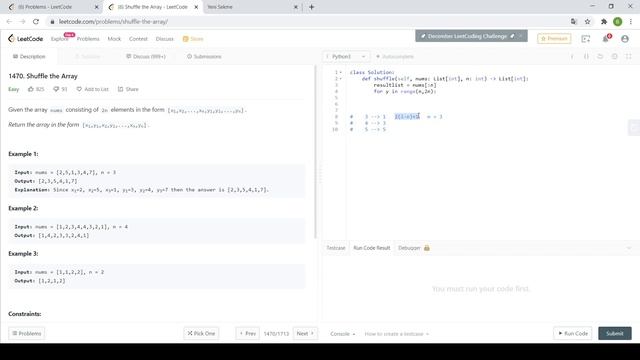
Task: Switch to the Solution tab
Action: (x=87, y=56)
